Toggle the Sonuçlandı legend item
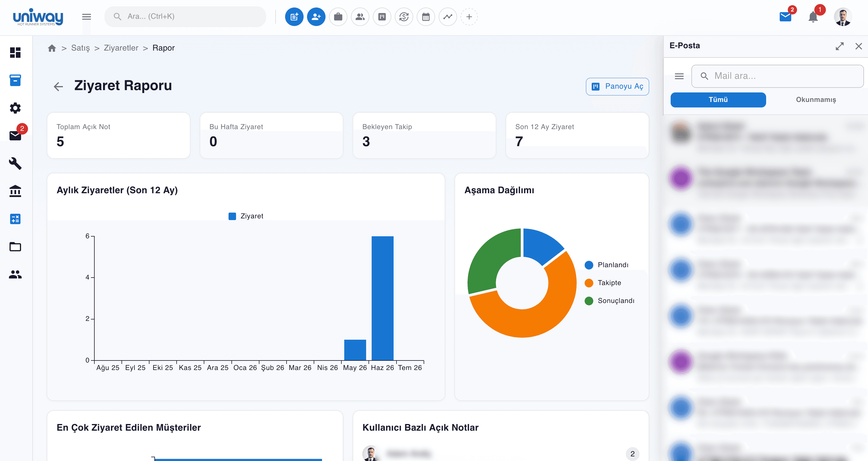This screenshot has width=868, height=461. pos(609,300)
